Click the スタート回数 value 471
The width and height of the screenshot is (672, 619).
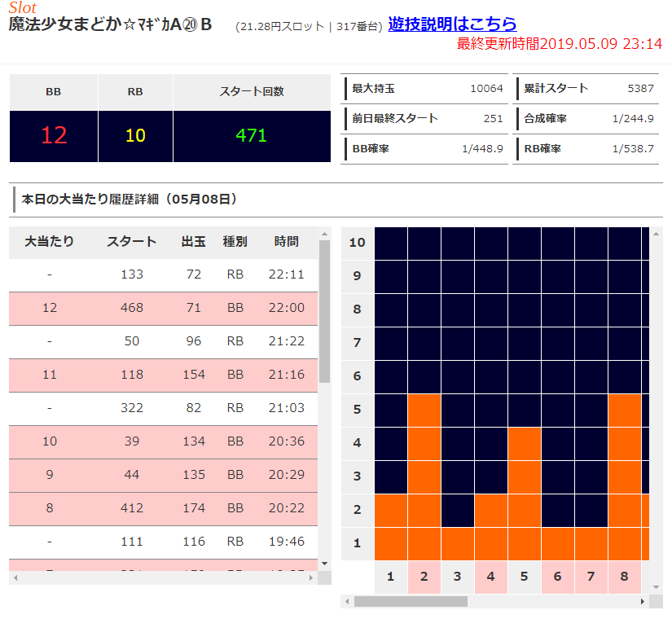tap(252, 135)
